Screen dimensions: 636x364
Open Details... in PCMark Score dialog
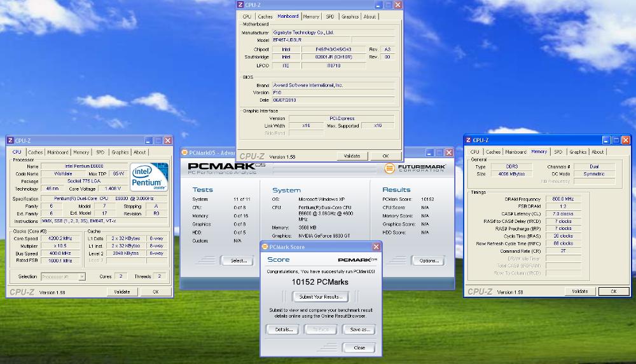(x=284, y=330)
